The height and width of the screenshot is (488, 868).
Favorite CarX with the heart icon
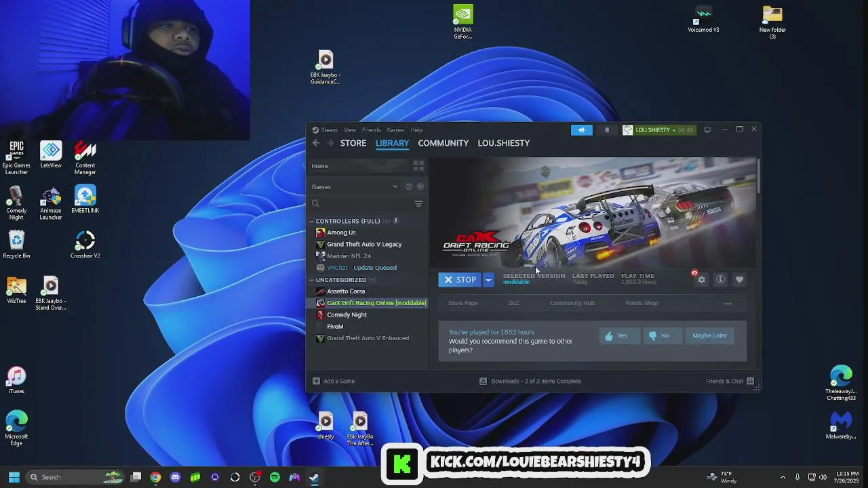pyautogui.click(x=740, y=279)
